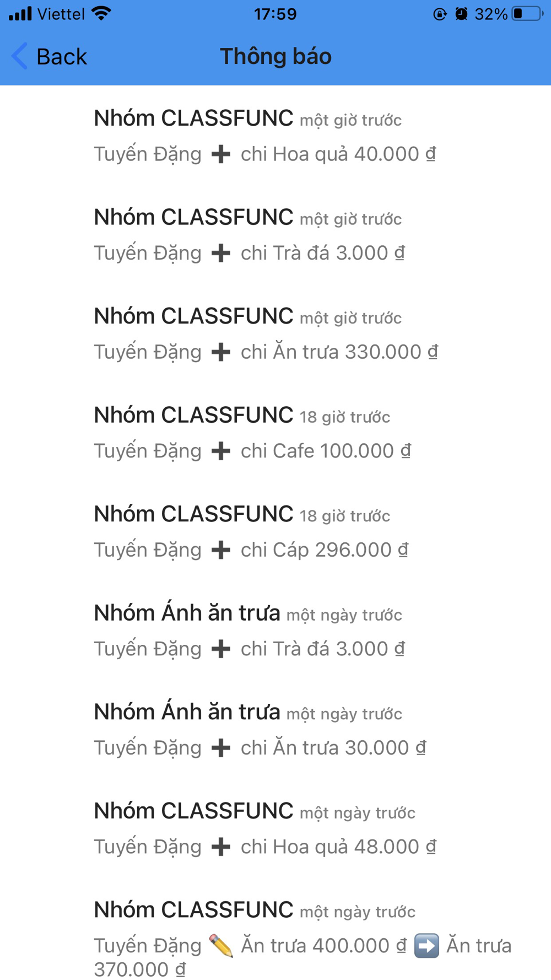Tap the blue right-arrow icon near Ăn trưa

point(426,946)
